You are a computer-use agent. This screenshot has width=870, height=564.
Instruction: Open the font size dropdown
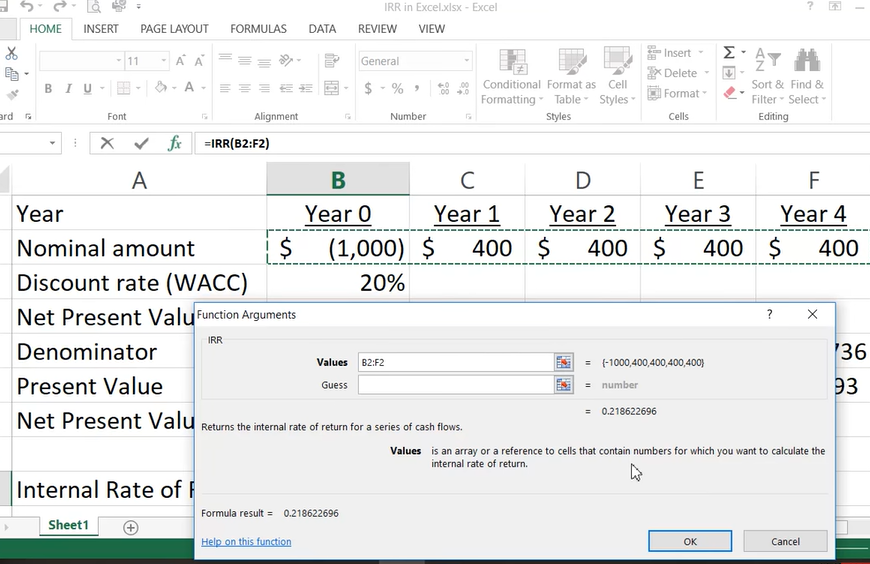163,61
